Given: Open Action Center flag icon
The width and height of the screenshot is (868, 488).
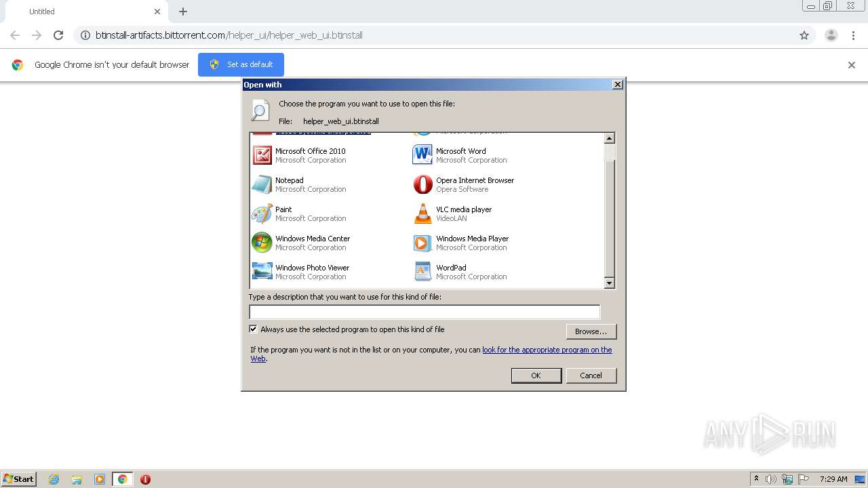Looking at the screenshot, I should 804,479.
